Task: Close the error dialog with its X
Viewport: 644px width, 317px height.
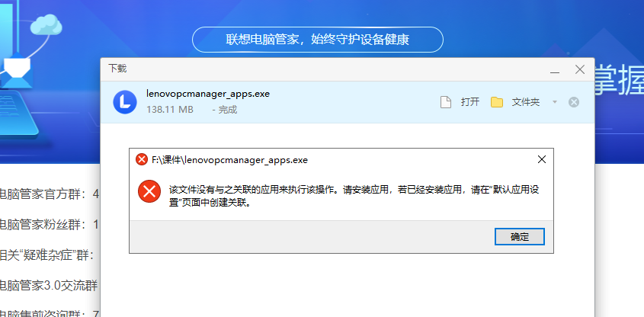Action: pyautogui.click(x=542, y=160)
